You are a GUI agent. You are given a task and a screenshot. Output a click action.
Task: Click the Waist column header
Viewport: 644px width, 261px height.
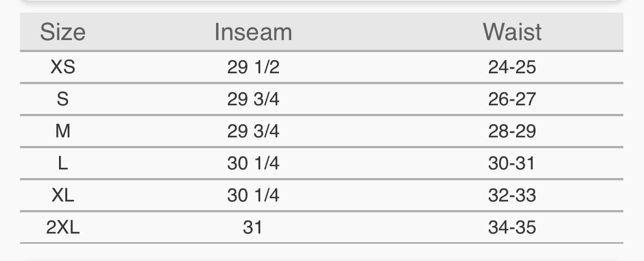click(512, 32)
